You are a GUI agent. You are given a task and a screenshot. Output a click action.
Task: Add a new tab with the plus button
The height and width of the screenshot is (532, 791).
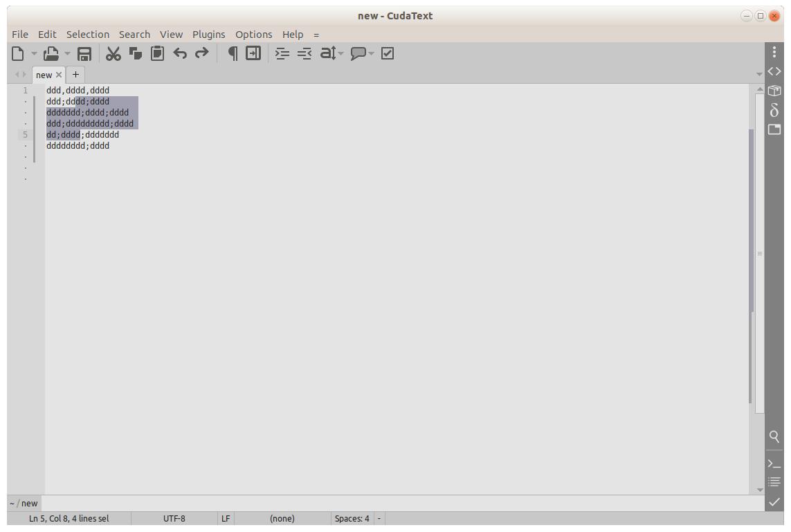(76, 75)
